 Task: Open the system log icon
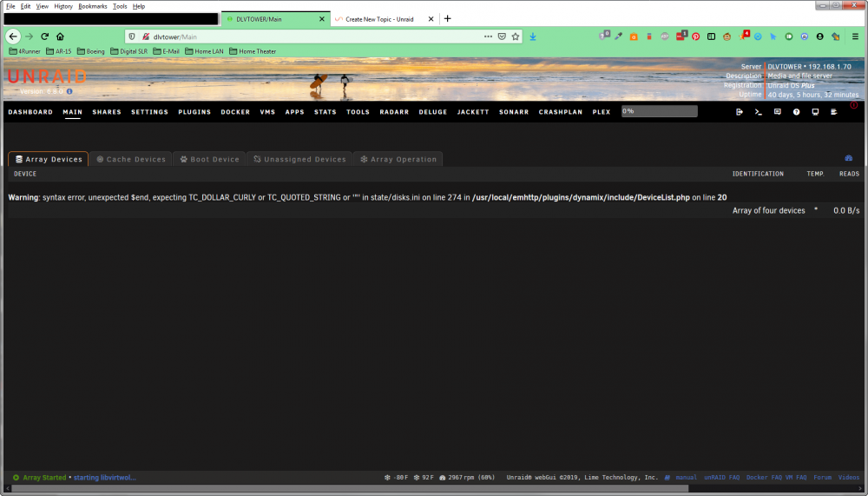[x=833, y=112]
